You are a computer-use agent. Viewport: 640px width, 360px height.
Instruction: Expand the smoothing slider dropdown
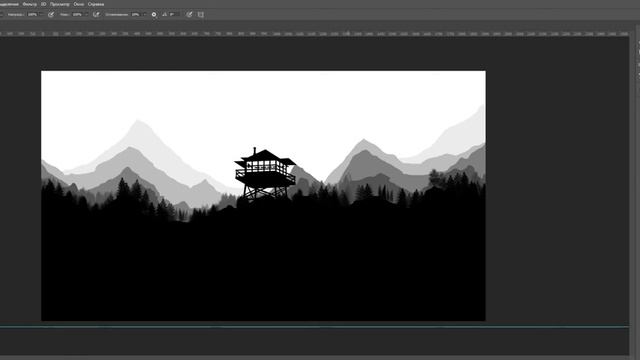pyautogui.click(x=145, y=14)
